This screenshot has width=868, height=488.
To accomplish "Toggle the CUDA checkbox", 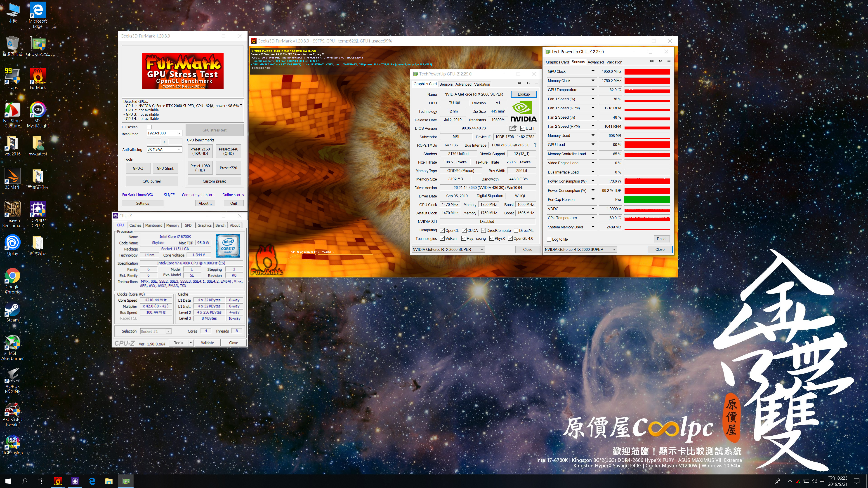I will [x=464, y=230].
